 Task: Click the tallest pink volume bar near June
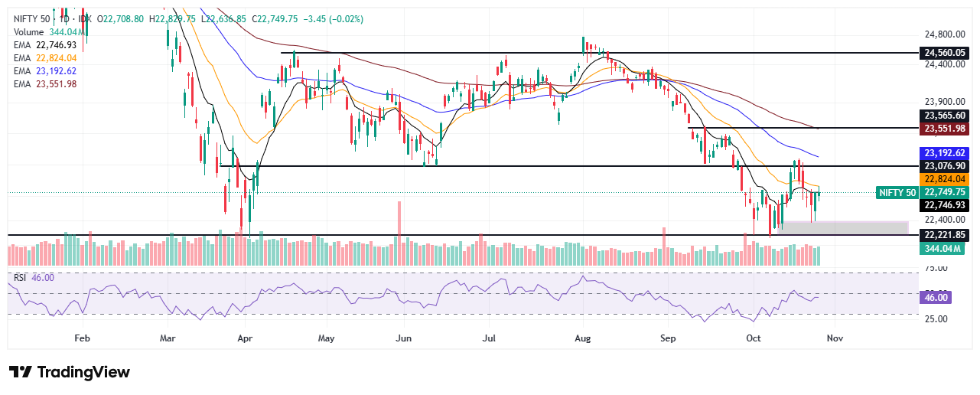(399, 233)
